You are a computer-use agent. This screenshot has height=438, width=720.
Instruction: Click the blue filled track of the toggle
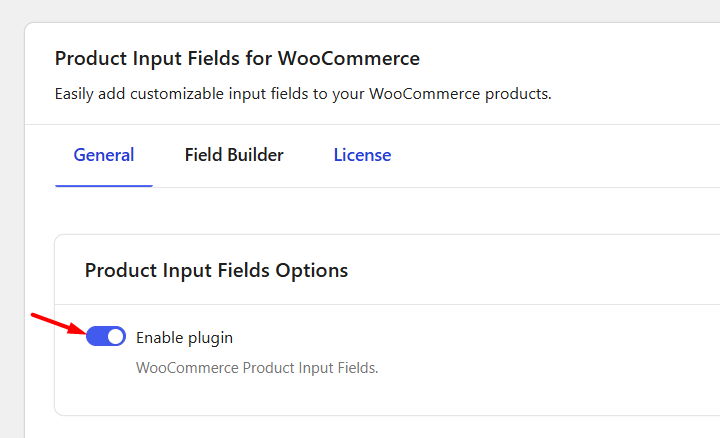pos(97,337)
